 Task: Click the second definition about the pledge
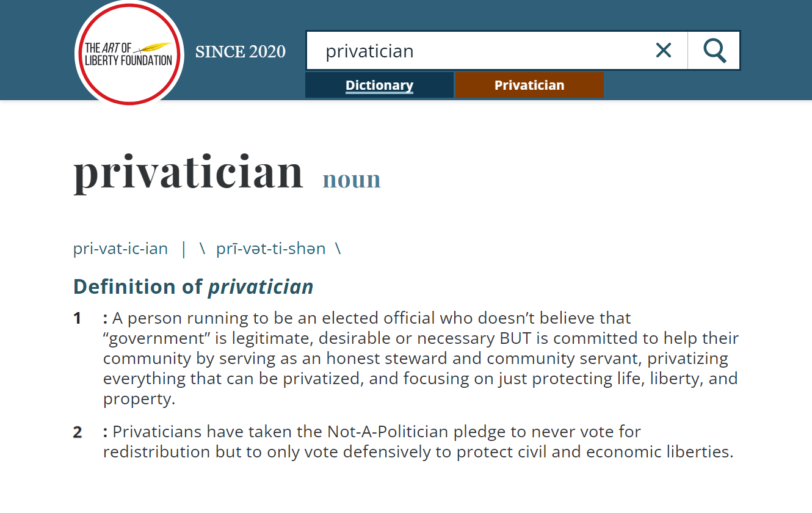418,442
